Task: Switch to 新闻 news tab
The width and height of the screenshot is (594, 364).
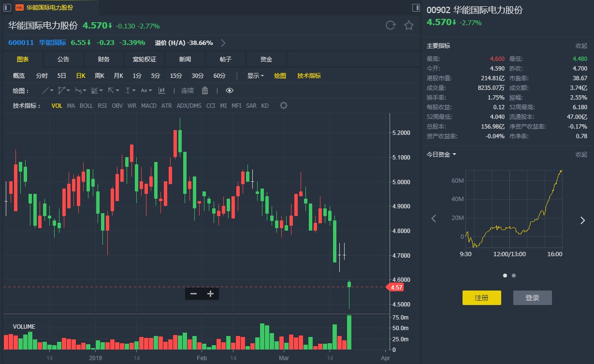Action: tap(185, 59)
